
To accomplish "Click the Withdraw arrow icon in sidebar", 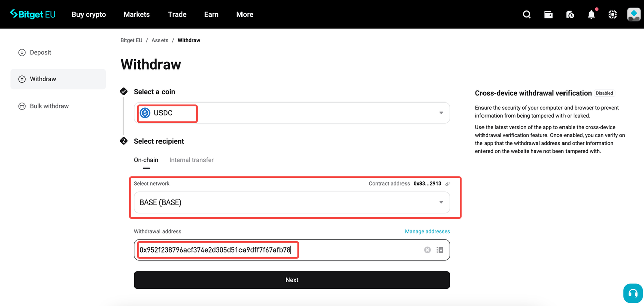I will (22, 79).
